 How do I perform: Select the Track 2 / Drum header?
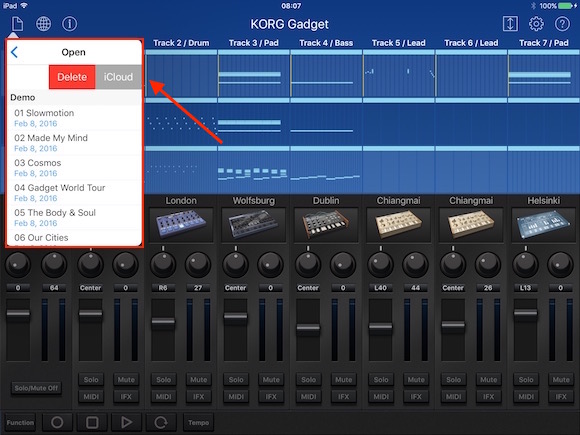(181, 43)
